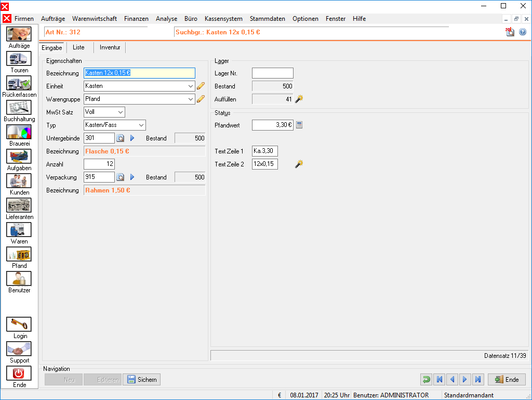
Task: Go to the first record
Action: (440, 379)
